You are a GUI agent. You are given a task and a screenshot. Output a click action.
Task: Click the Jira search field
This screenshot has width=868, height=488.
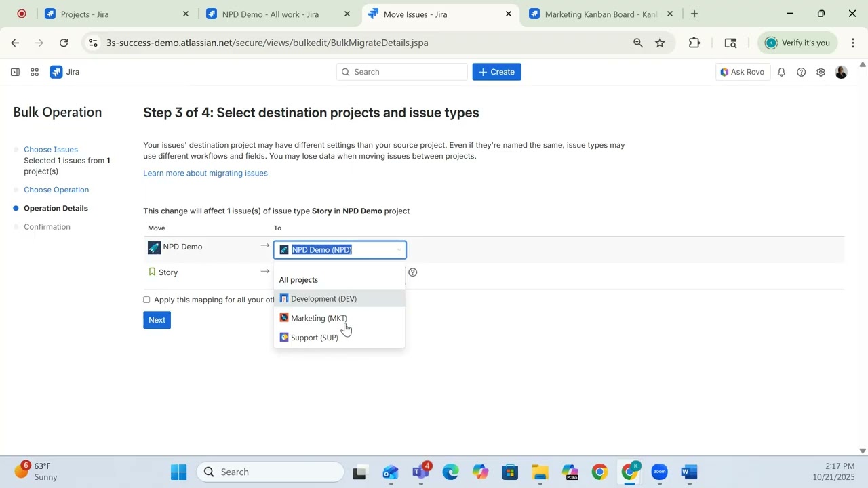pos(402,72)
